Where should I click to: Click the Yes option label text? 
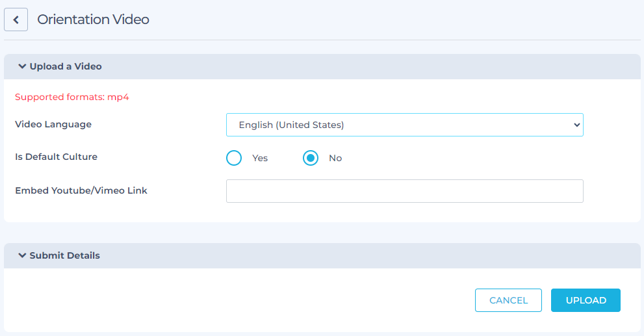260,158
